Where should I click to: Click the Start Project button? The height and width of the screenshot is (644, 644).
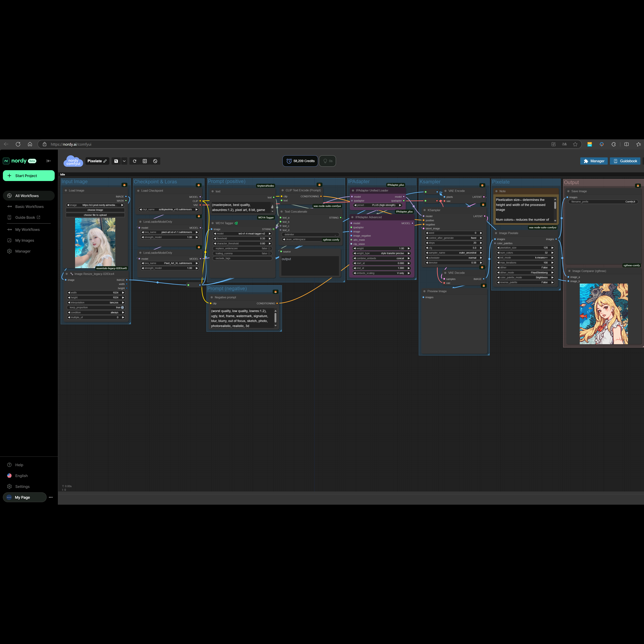point(29,176)
